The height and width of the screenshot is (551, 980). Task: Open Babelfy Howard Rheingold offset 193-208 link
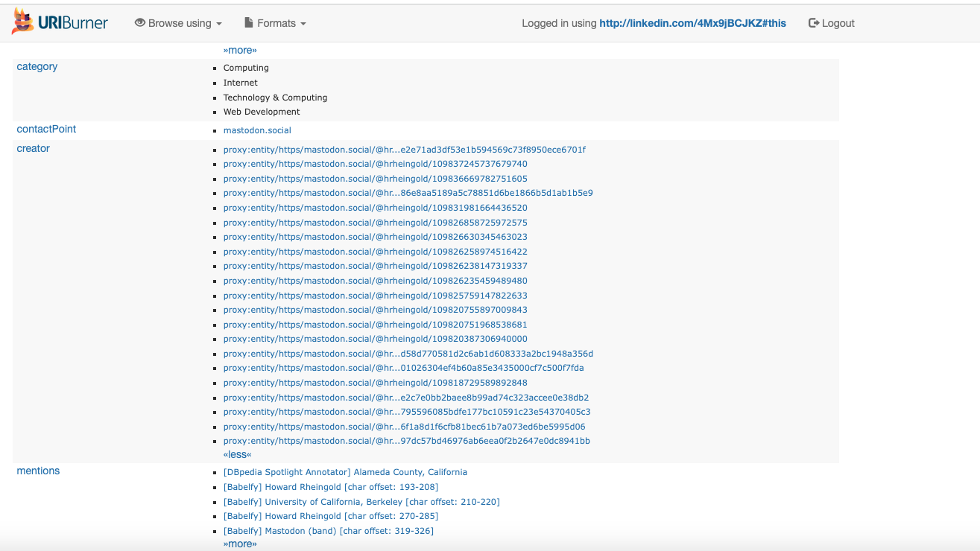coord(331,487)
